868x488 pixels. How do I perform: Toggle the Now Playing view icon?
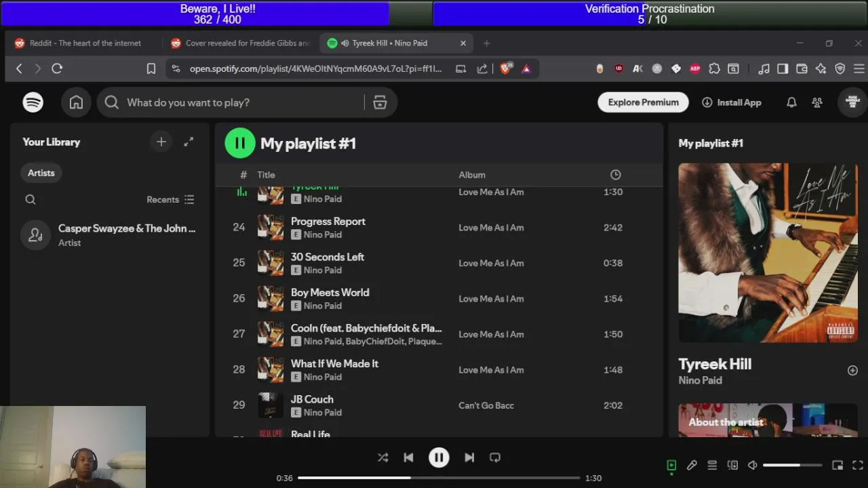click(x=671, y=465)
